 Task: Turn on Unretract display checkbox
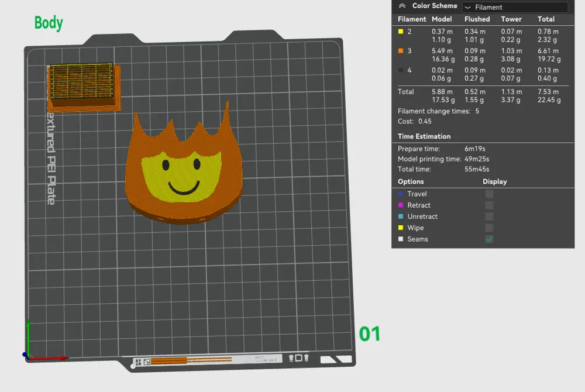(489, 216)
